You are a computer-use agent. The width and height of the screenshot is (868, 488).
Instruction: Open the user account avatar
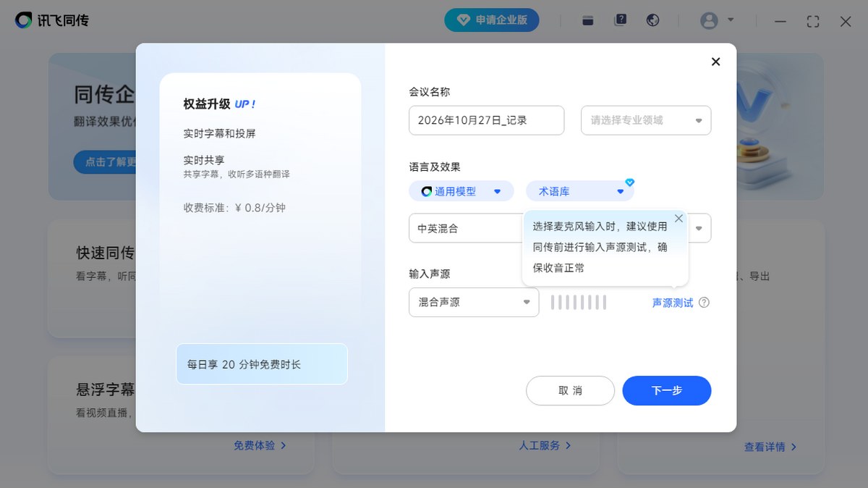pos(709,20)
